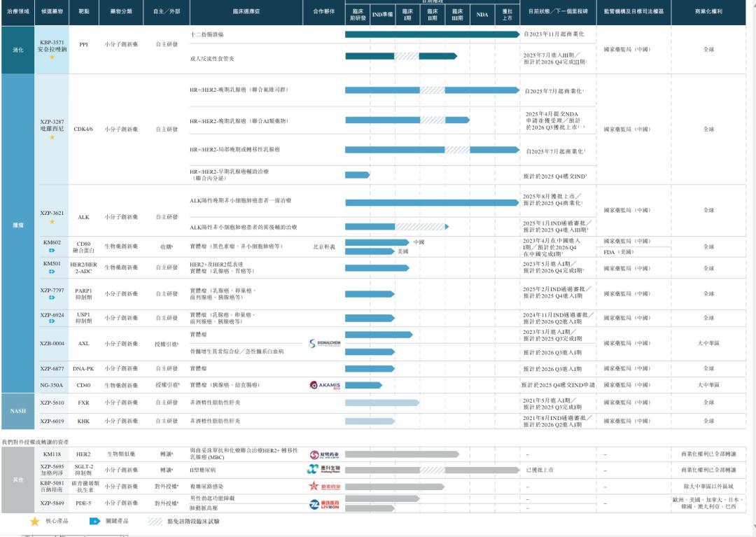
Task: Click the 候選藥物 column header
Action: [52, 11]
